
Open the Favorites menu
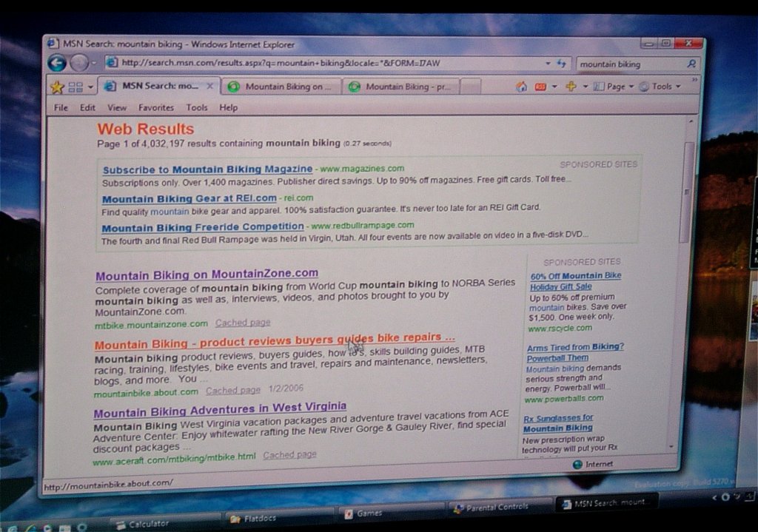[x=155, y=107]
